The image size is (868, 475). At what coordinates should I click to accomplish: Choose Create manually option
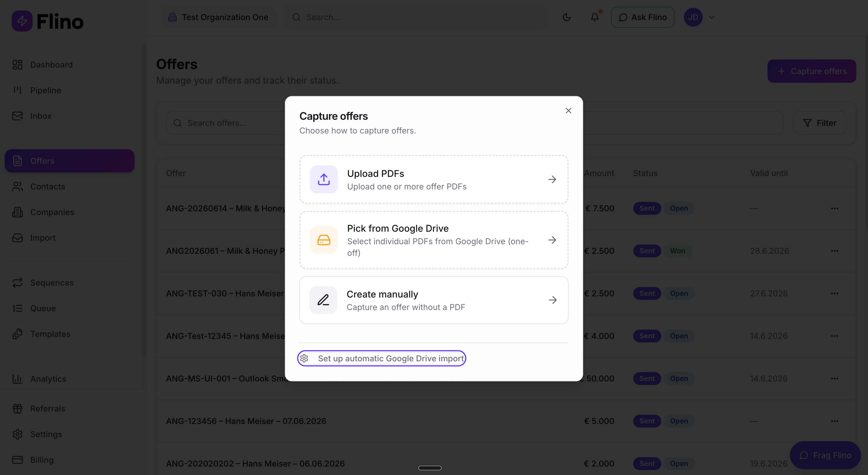point(434,300)
